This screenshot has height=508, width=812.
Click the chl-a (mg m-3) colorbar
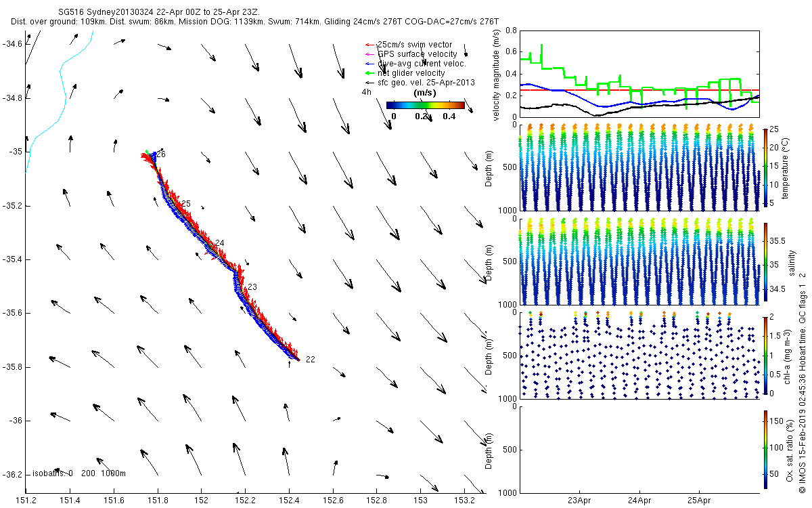point(765,355)
